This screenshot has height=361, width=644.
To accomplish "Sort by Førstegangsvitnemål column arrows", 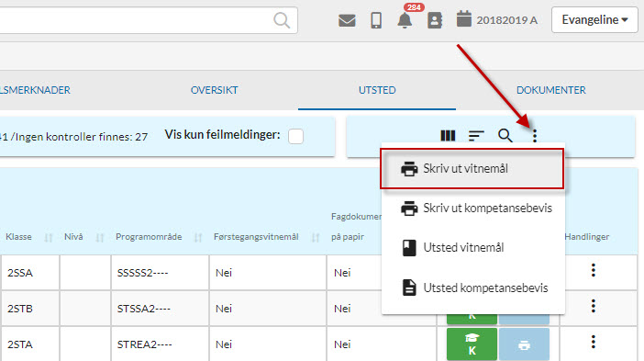I will coord(315,238).
